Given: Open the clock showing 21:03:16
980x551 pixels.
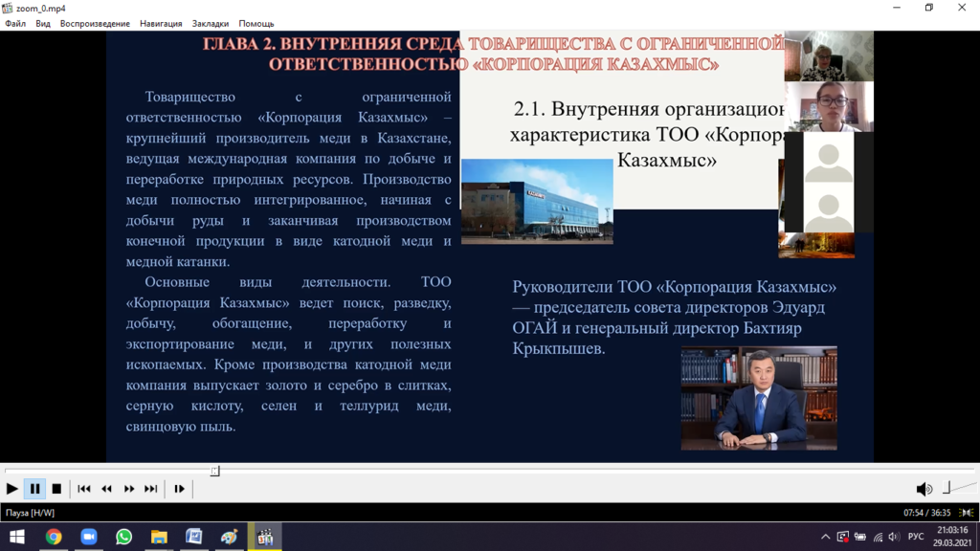Looking at the screenshot, I should pos(952,537).
